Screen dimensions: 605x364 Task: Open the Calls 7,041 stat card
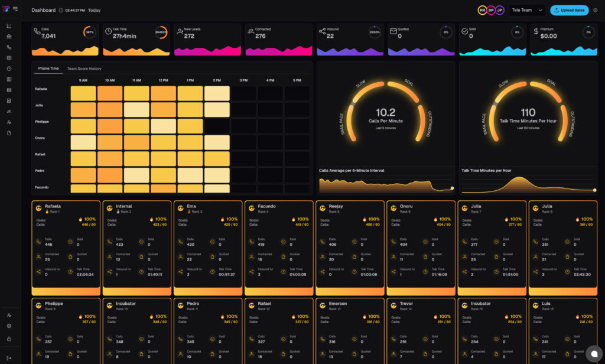coord(64,40)
